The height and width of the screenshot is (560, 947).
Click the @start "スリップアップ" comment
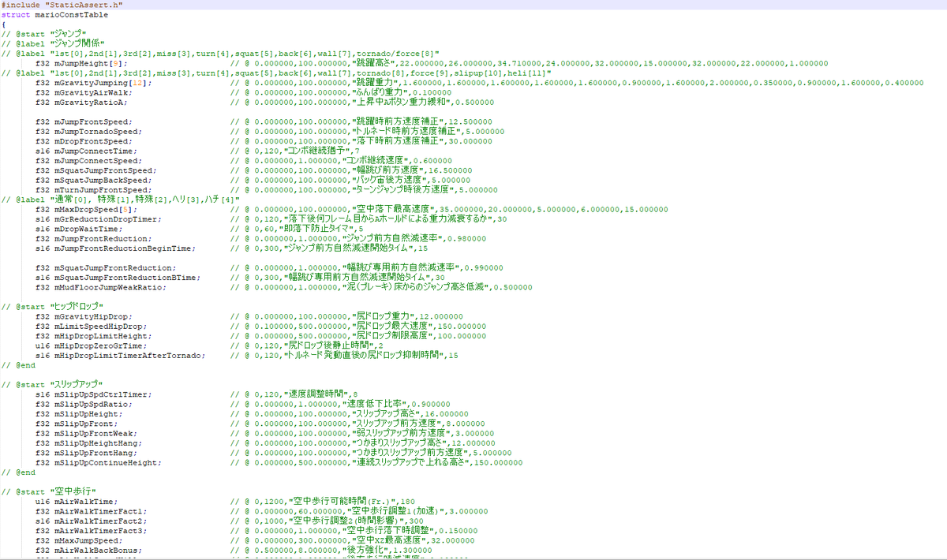pyautogui.click(x=51, y=384)
